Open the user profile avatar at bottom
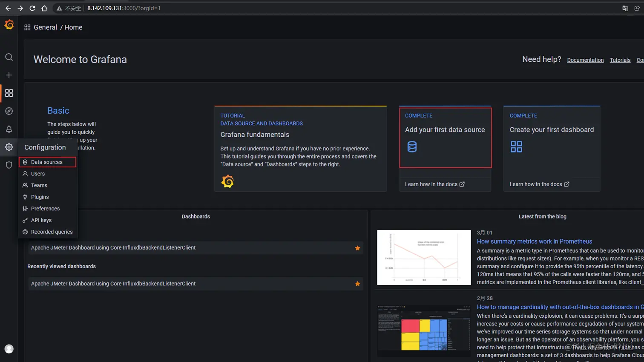 tap(9, 348)
